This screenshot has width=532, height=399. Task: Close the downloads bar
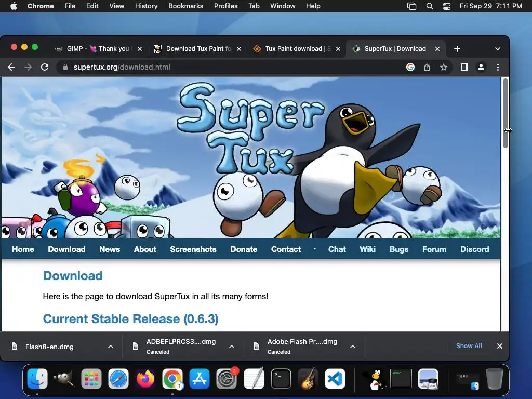(499, 346)
